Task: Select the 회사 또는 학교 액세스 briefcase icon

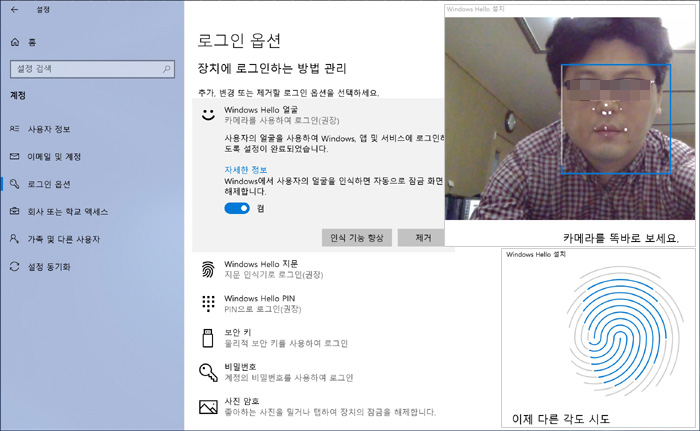Action: pyautogui.click(x=14, y=211)
